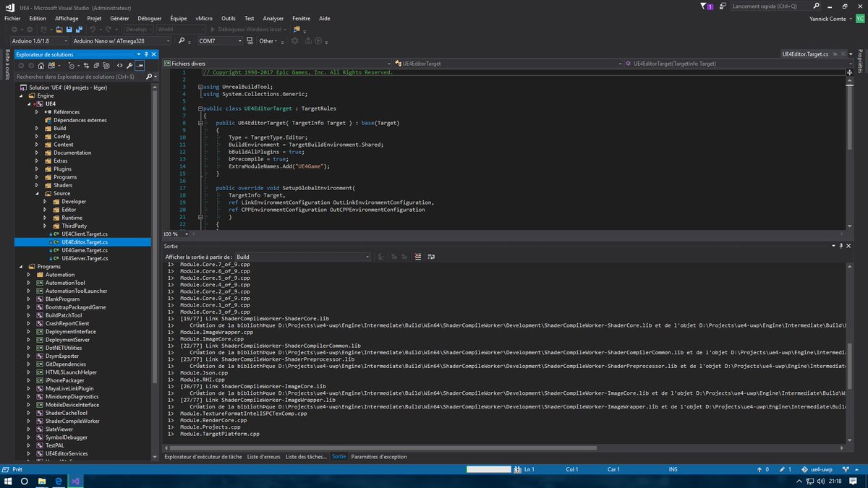Image resolution: width=868 pixels, height=488 pixels.
Task: Open File Explorer from the taskbar
Action: coord(41,481)
